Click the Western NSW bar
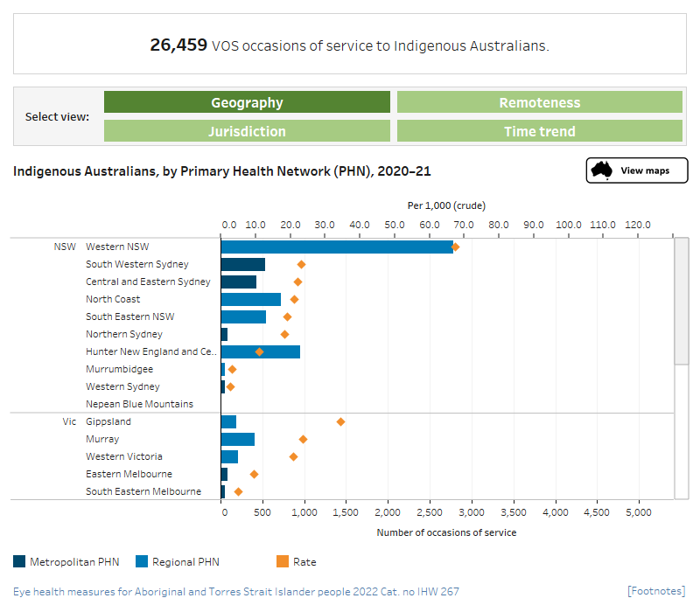The height and width of the screenshot is (612, 700). 337,247
